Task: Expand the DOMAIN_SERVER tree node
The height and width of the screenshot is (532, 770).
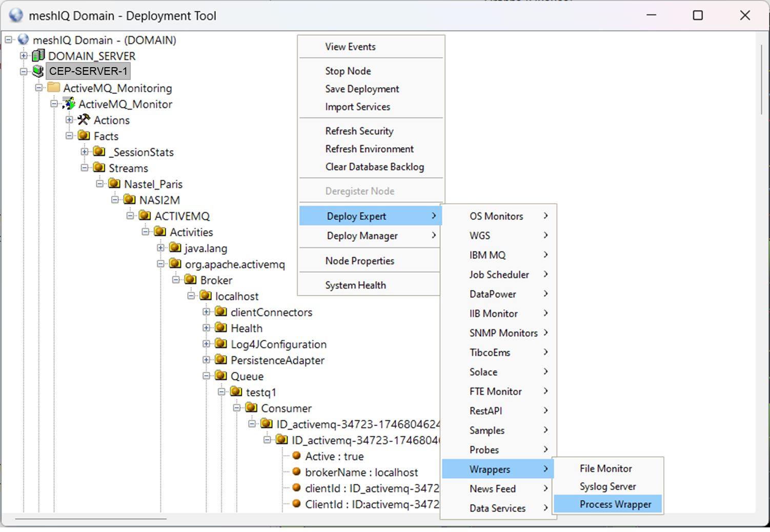Action: 24,55
